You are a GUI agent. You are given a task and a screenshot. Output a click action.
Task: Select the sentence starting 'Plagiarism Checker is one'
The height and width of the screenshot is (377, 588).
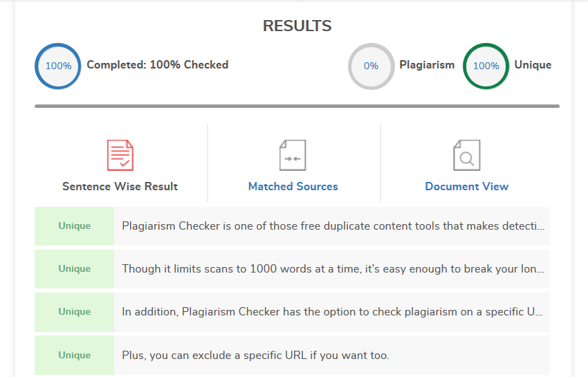point(332,226)
